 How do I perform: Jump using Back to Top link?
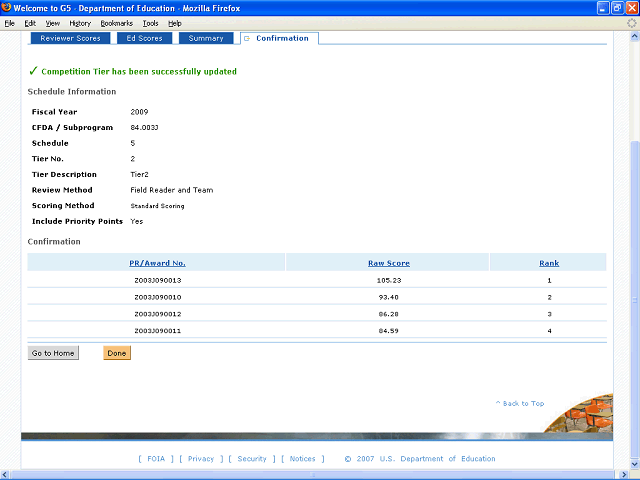click(x=520, y=403)
